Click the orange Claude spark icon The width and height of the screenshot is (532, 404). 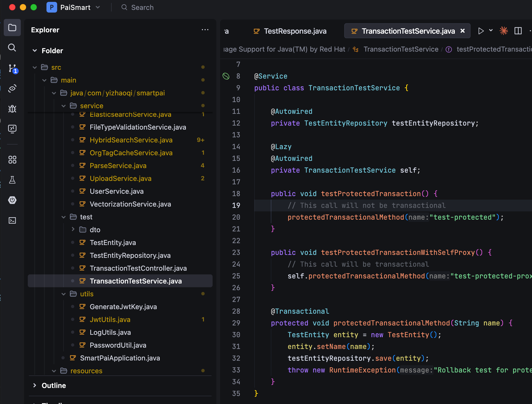click(x=504, y=31)
